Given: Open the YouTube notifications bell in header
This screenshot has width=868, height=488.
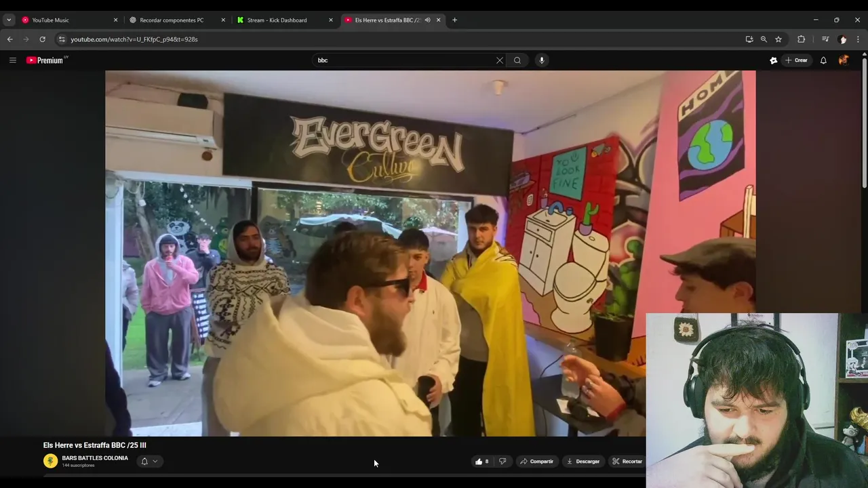Looking at the screenshot, I should click(823, 60).
